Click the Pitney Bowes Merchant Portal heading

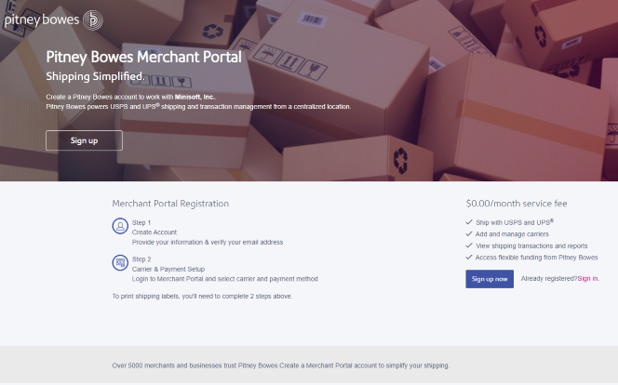point(143,57)
